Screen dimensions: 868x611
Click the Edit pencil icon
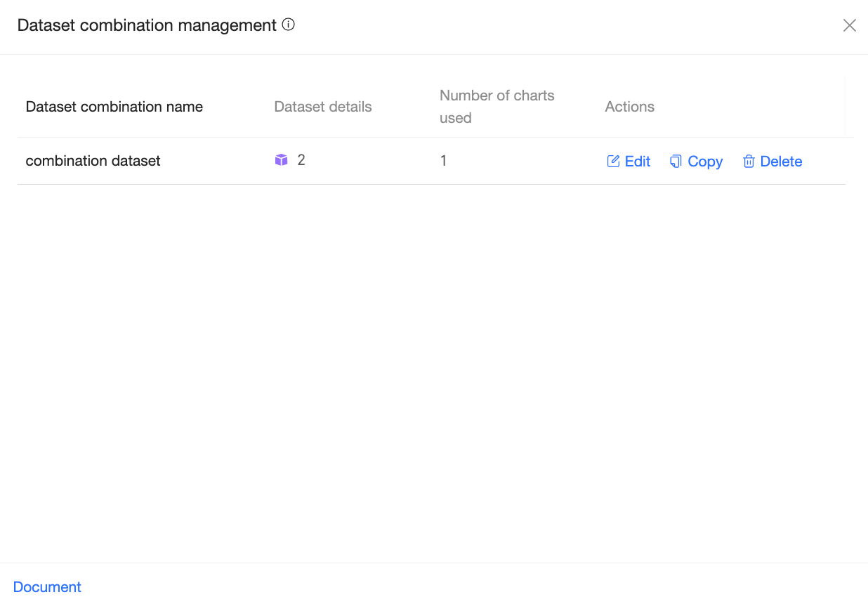[613, 162]
